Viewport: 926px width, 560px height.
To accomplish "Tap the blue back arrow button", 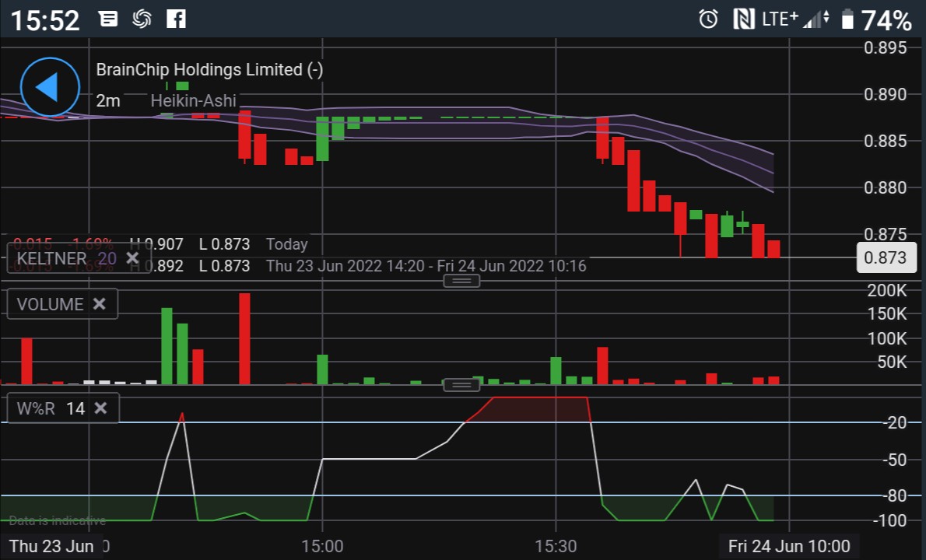I will click(x=50, y=87).
